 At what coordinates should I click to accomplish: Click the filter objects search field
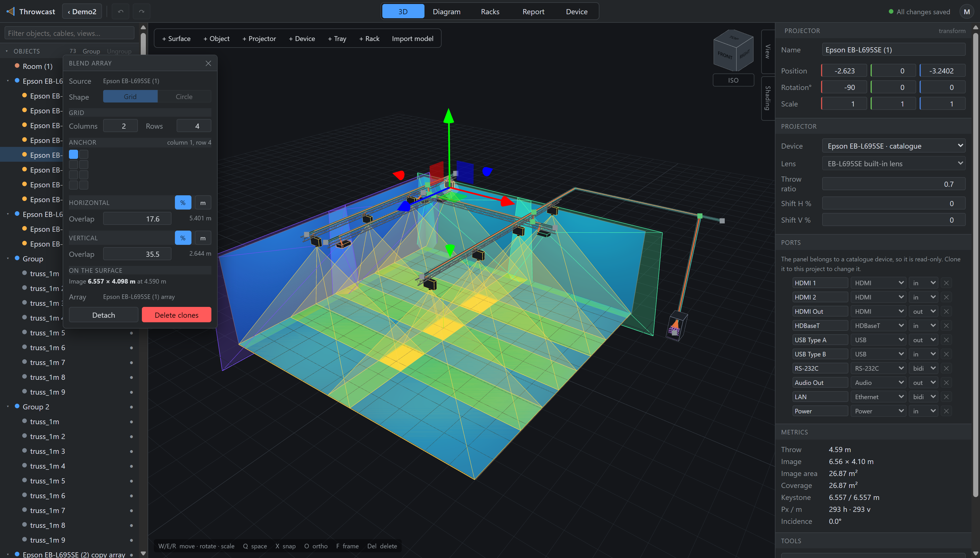[x=70, y=33]
